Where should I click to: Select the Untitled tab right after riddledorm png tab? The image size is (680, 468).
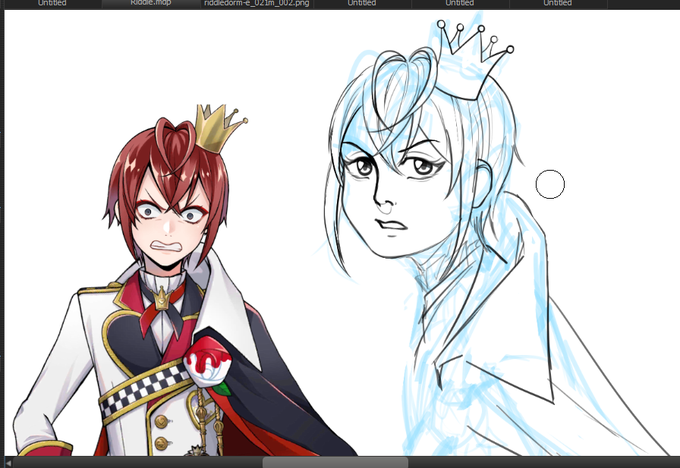[362, 3]
